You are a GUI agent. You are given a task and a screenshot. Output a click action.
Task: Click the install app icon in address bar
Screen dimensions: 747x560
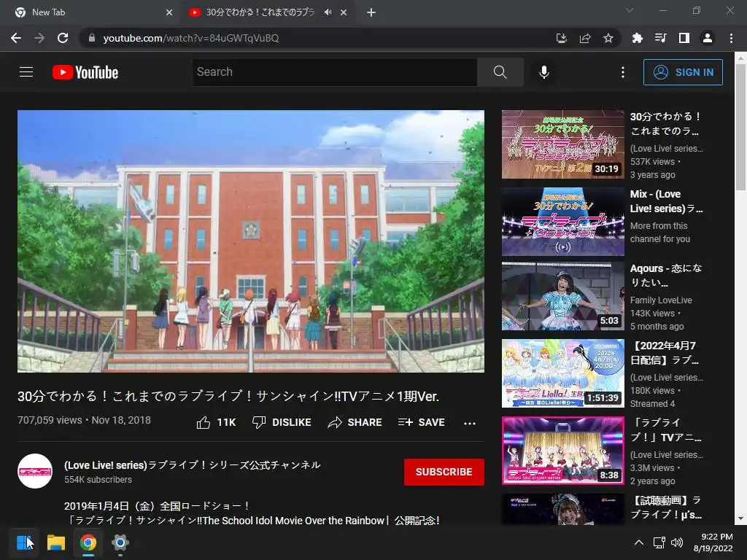[562, 38]
